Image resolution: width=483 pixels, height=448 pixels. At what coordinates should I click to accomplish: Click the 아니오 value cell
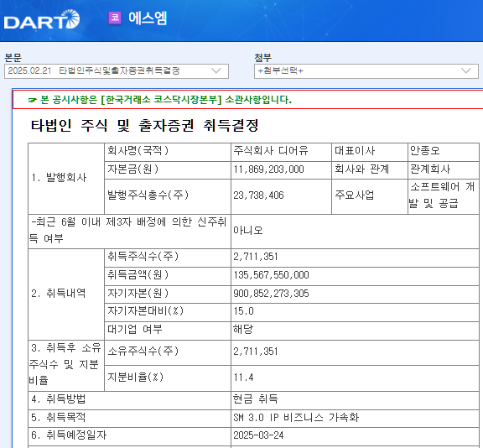(x=355, y=232)
